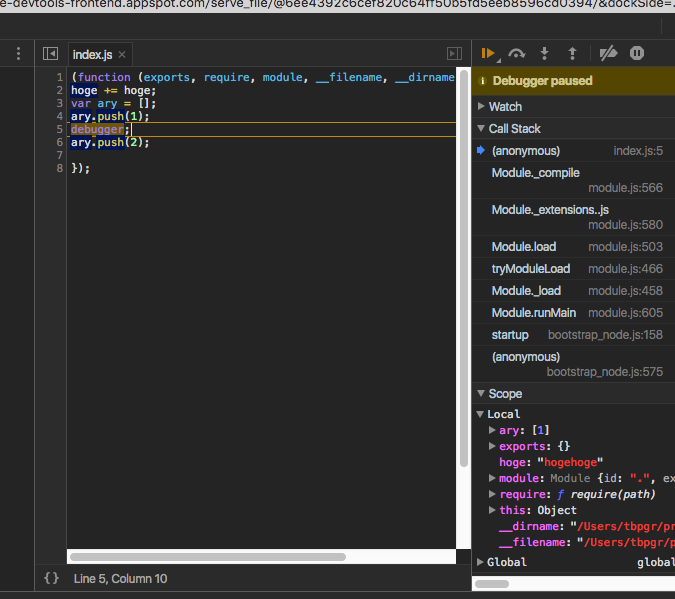Open the three-dot more options menu
The height and width of the screenshot is (599, 675).
click(18, 54)
